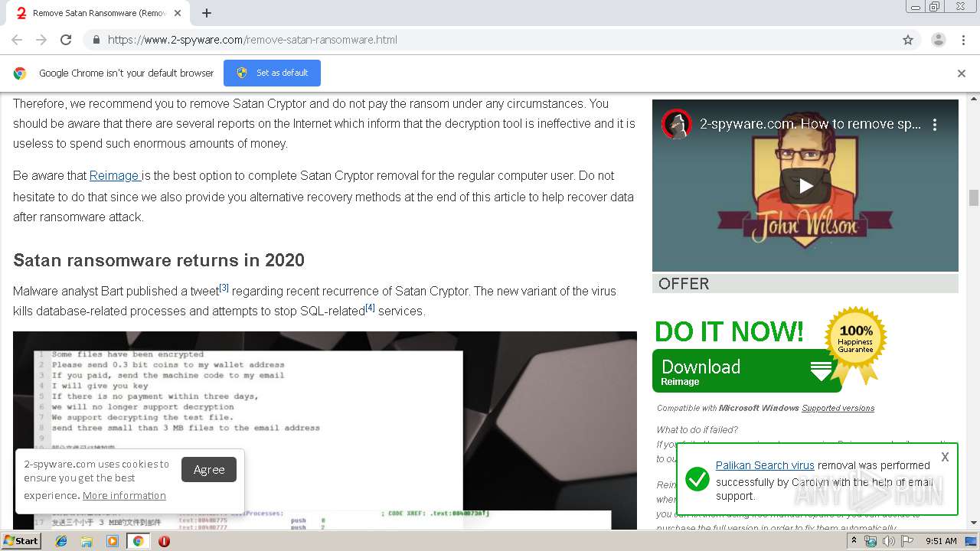This screenshot has height=551, width=980.
Task: Open the red antivirus taskbar icon
Action: (x=164, y=541)
